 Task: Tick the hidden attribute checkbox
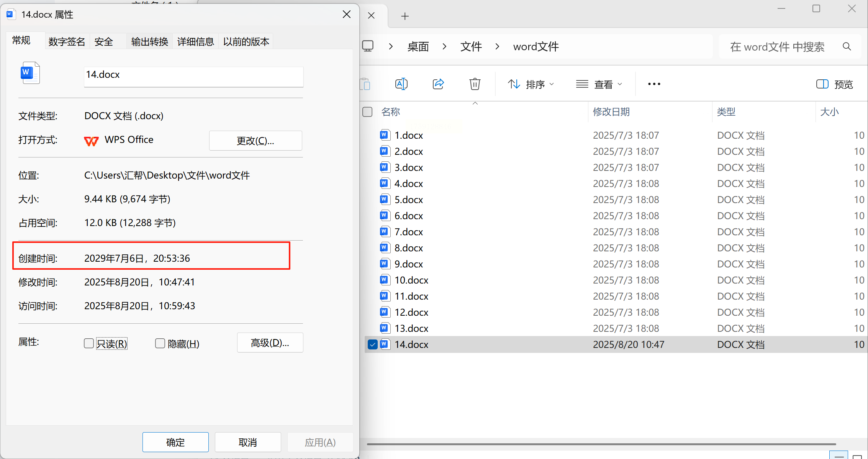pos(160,343)
